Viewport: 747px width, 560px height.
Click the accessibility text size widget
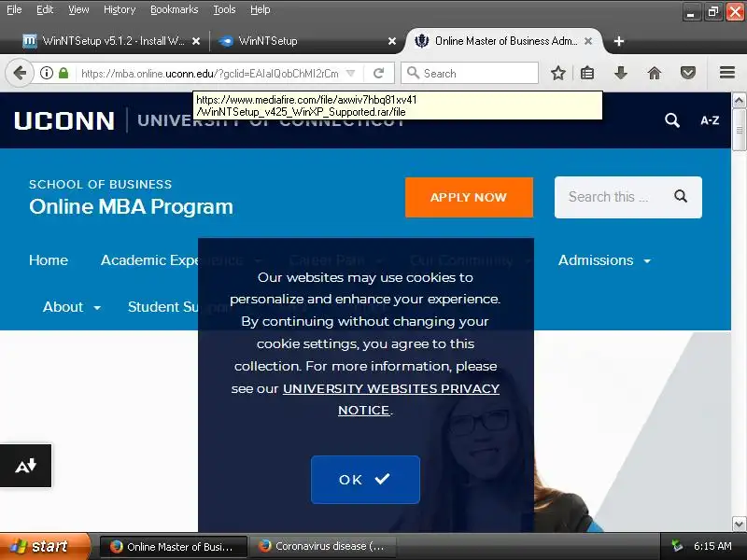click(x=26, y=466)
